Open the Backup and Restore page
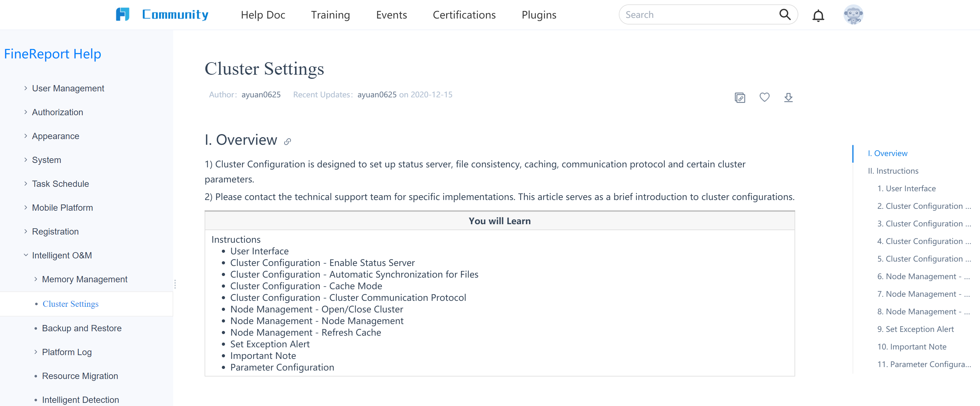This screenshot has height=406, width=980. point(82,328)
